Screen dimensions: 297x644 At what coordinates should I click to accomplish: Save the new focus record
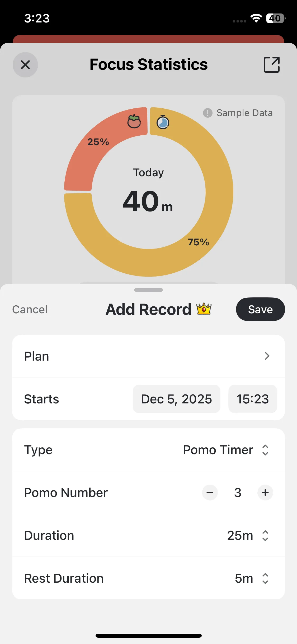pos(260,309)
